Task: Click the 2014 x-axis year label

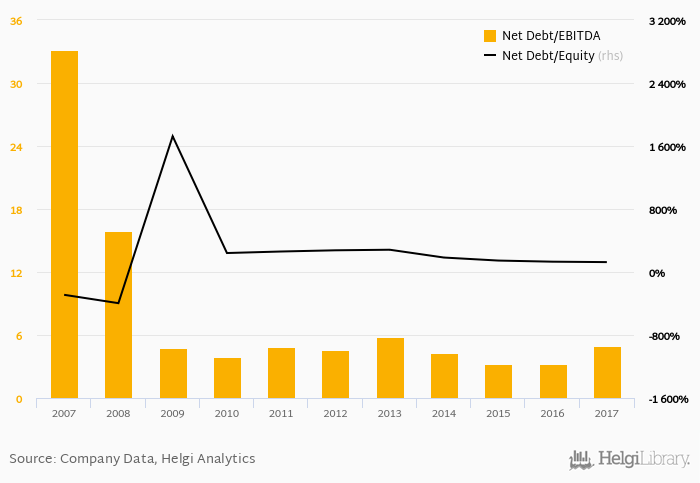Action: tap(444, 413)
